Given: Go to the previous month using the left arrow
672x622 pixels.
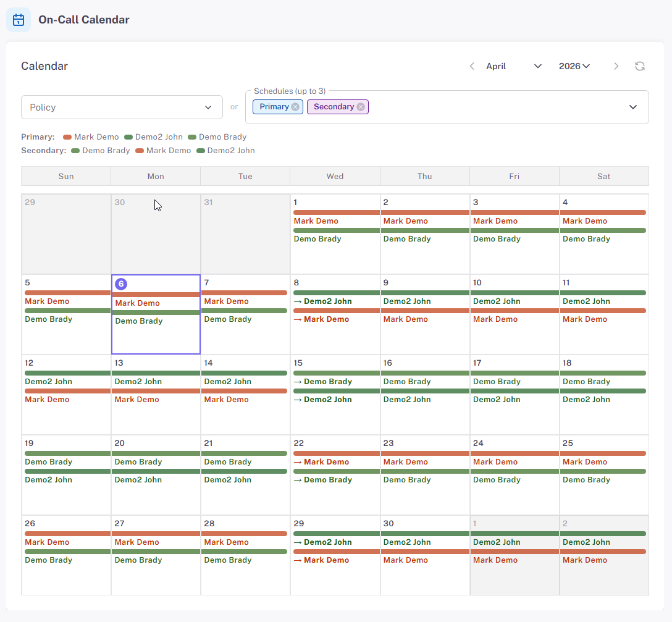Looking at the screenshot, I should click(x=472, y=66).
